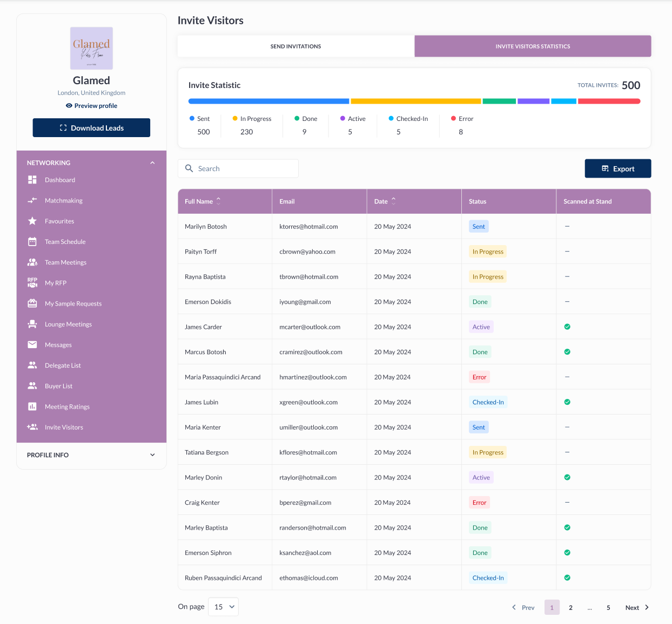Click the Meeting Ratings chart icon
Image resolution: width=672 pixels, height=624 pixels.
[x=32, y=406]
